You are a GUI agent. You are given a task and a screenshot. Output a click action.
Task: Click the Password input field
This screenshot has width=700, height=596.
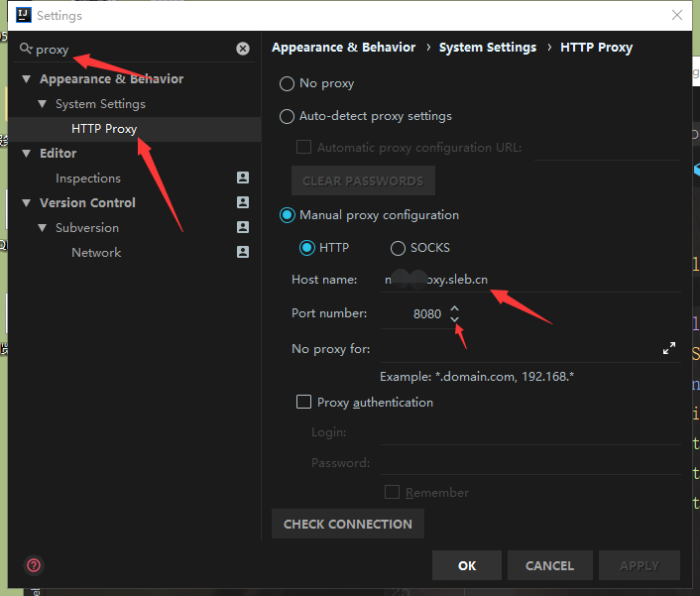[x=530, y=462]
